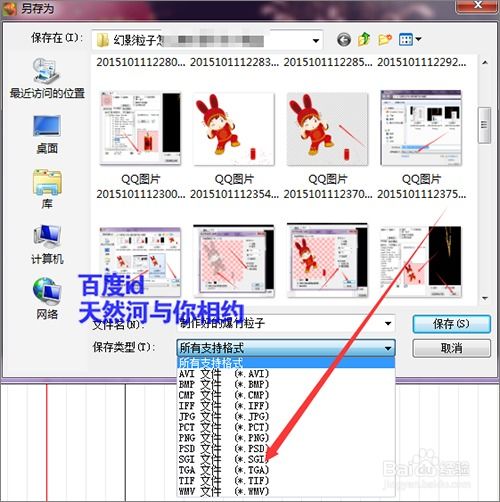Open the 保存类型 format dropdown

pos(286,348)
